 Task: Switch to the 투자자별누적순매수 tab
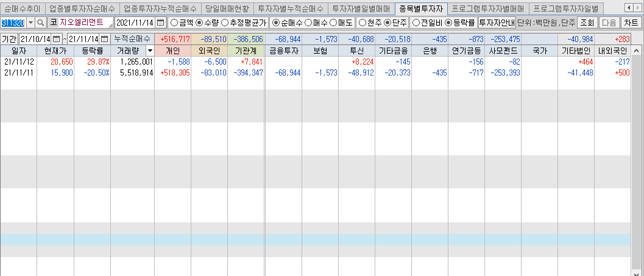[291, 8]
